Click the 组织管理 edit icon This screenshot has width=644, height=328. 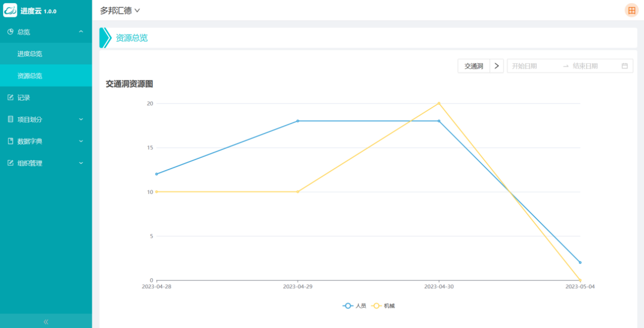(11, 163)
